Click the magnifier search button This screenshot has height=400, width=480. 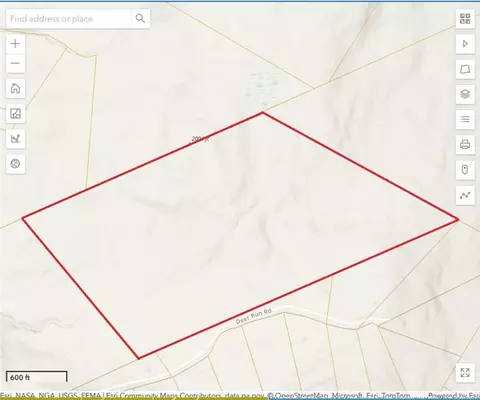click(140, 19)
